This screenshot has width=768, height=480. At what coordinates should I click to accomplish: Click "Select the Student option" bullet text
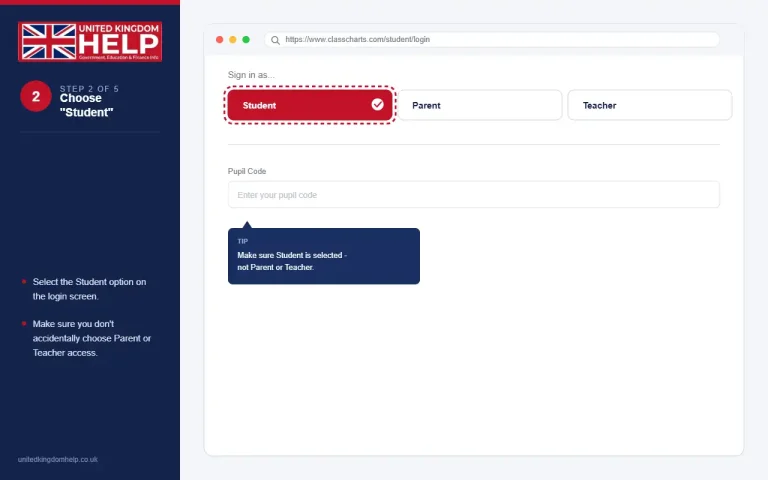tap(89, 289)
